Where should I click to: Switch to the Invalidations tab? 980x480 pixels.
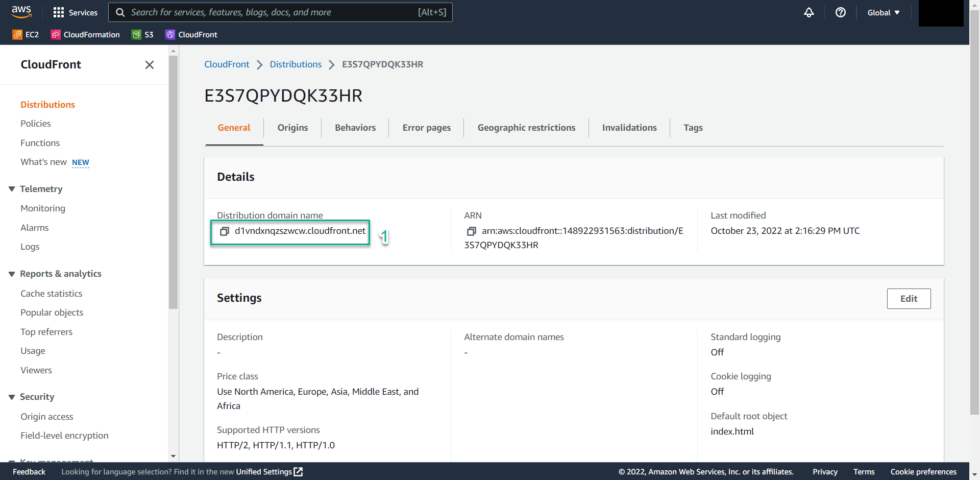629,128
